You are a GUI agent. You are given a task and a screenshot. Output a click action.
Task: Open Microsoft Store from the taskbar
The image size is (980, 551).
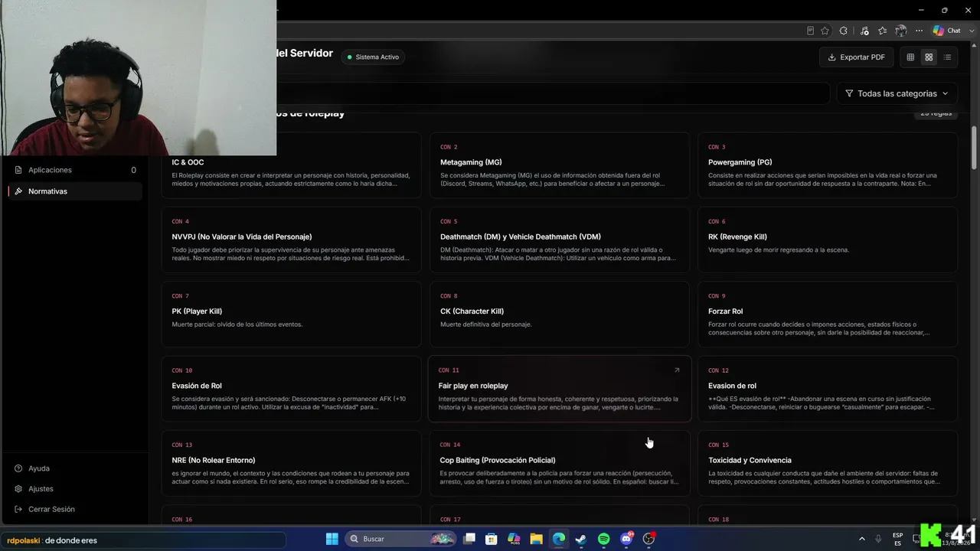point(492,539)
